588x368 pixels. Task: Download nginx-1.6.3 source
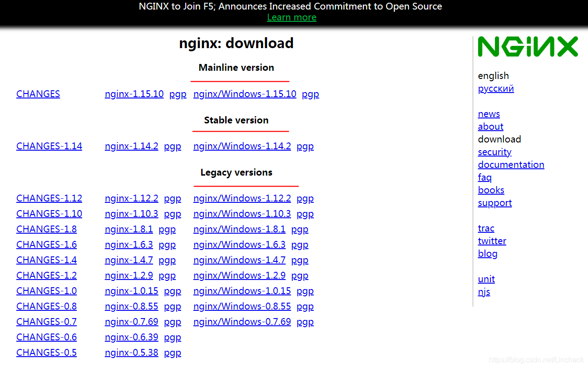point(128,245)
